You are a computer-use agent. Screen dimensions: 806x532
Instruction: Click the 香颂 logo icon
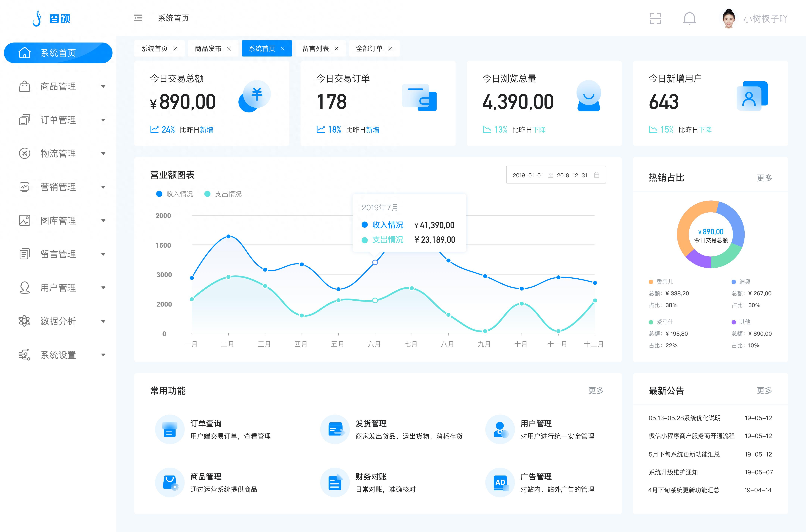click(38, 19)
